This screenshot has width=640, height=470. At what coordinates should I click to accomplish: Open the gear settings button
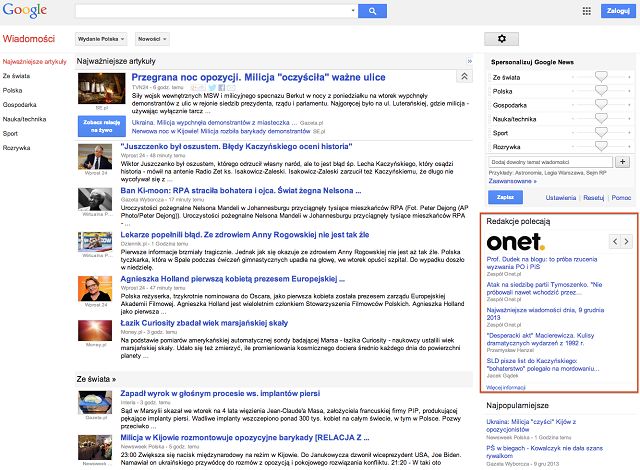501,39
